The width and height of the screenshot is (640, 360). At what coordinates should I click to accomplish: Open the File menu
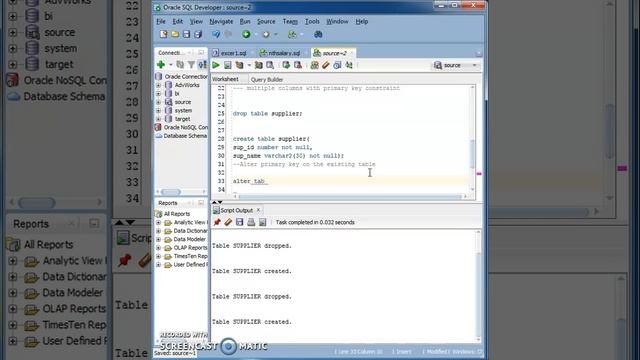[161, 21]
